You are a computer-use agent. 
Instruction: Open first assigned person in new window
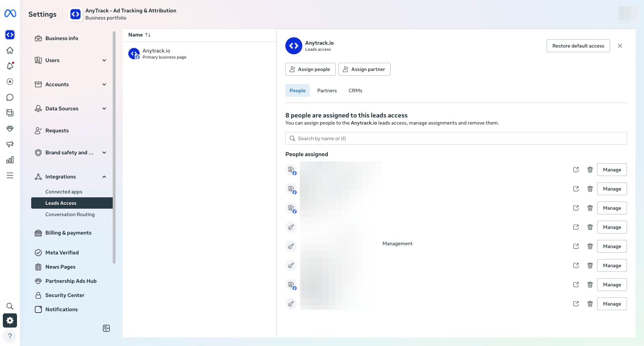point(576,170)
